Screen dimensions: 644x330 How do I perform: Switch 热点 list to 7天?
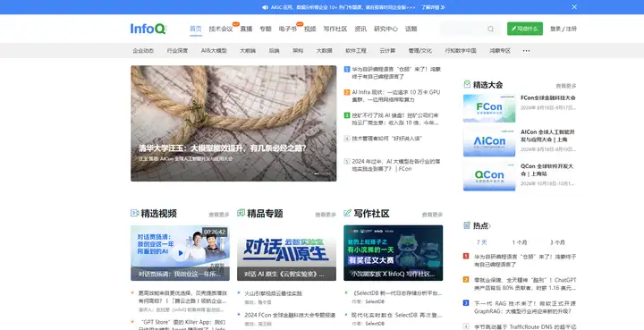point(481,242)
